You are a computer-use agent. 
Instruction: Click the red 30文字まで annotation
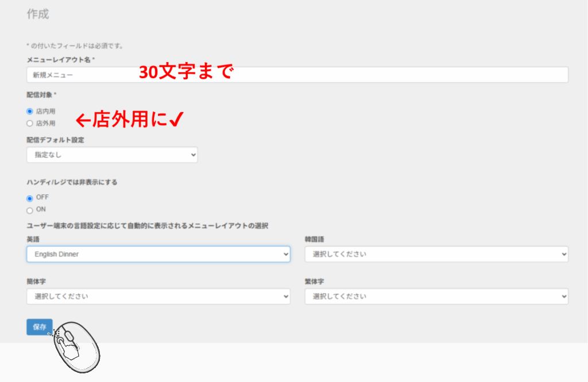[186, 72]
